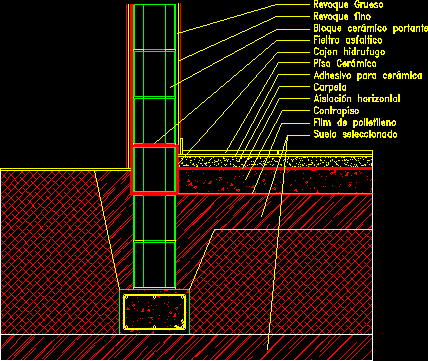The image size is (428, 361).
Task: Select the 'Contrapiso' text label
Action: (x=336, y=111)
